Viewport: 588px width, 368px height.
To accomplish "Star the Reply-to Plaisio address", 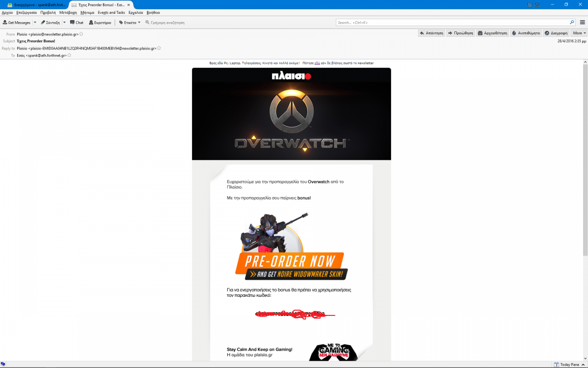I will [x=159, y=48].
